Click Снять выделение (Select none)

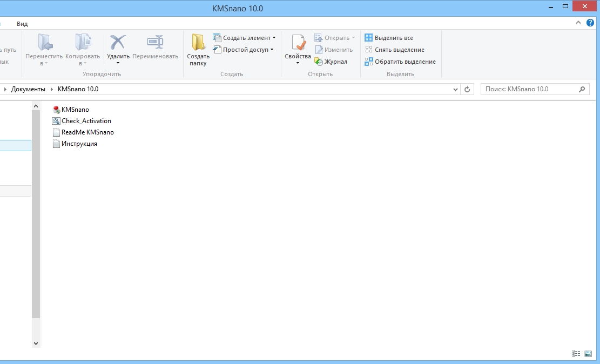coord(395,50)
